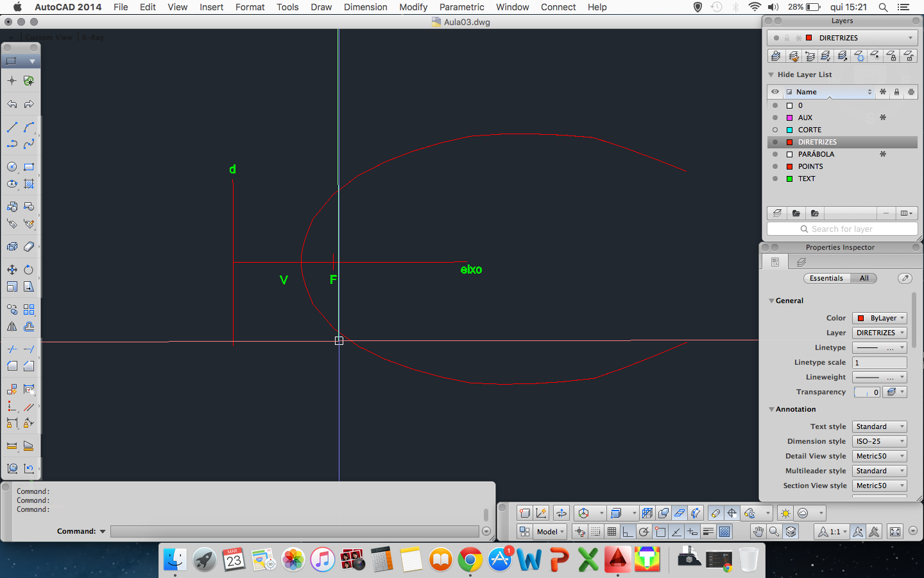The image size is (924, 578).
Task: Click the Pan hand icon in status bar
Action: tap(758, 532)
